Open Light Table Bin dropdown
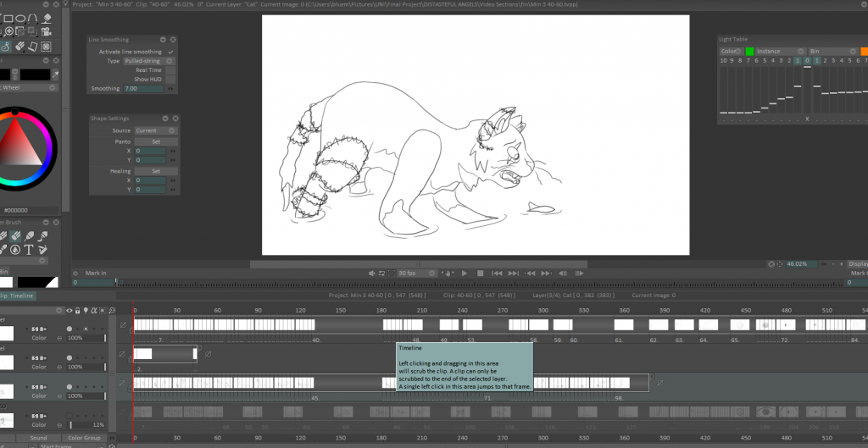868x448 pixels. (x=832, y=52)
